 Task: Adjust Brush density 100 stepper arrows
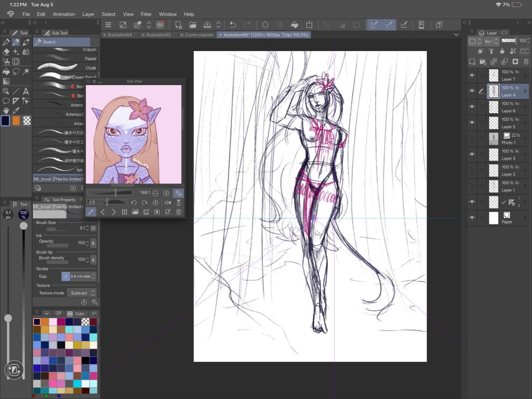(x=88, y=260)
